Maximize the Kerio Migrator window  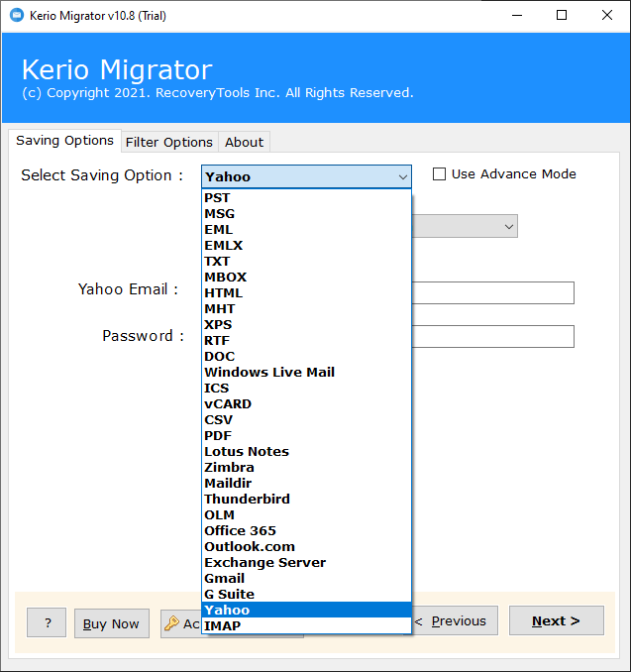[562, 16]
